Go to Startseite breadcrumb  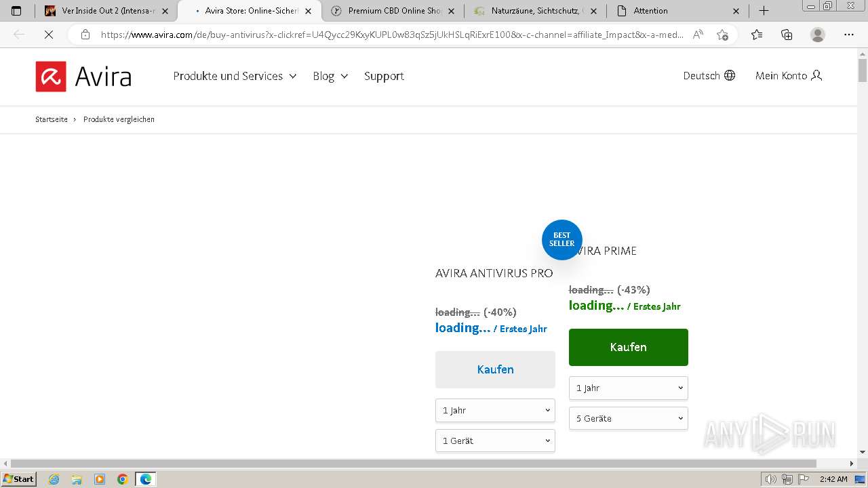click(x=52, y=119)
